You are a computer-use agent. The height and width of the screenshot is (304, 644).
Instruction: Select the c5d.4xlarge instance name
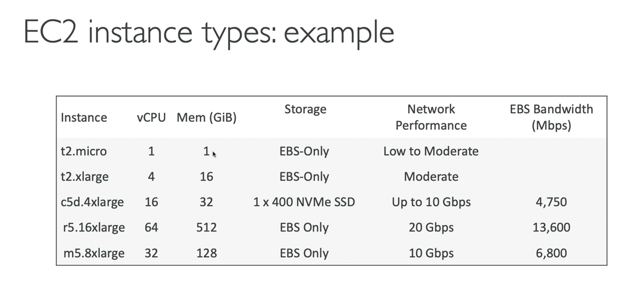tap(92, 202)
